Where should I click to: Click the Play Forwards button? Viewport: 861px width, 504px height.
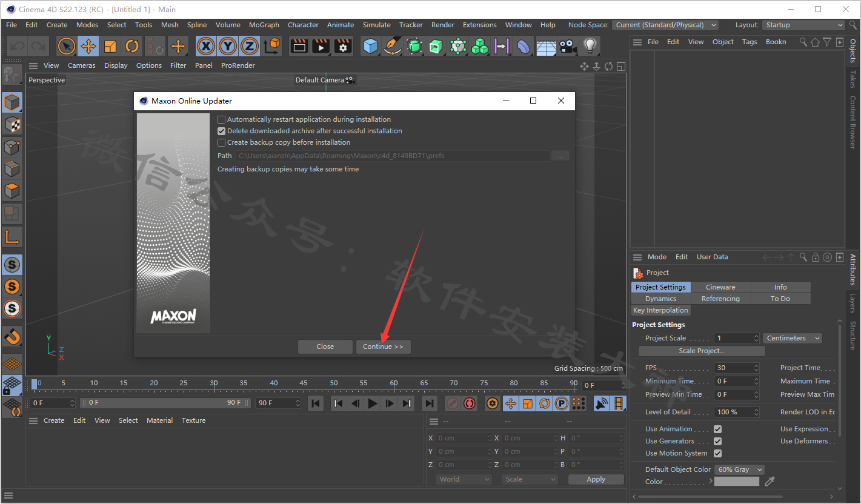pyautogui.click(x=373, y=403)
